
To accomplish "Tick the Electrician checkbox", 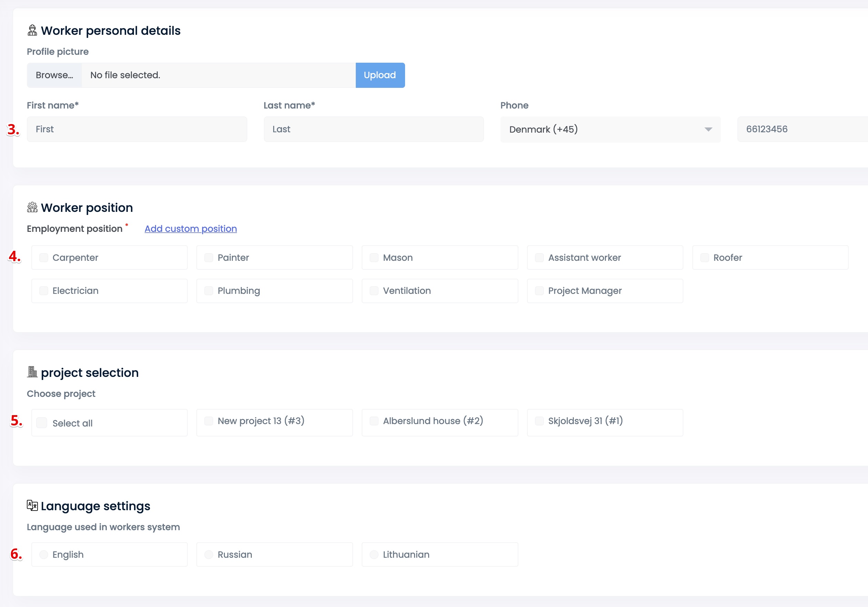I will point(44,291).
